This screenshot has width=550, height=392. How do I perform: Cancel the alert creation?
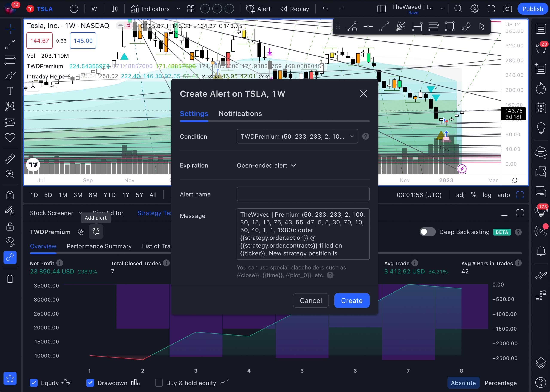tap(311, 300)
